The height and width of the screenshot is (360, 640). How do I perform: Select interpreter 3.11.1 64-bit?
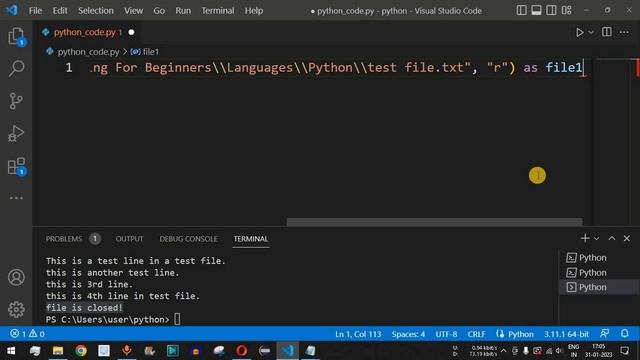[566, 334]
